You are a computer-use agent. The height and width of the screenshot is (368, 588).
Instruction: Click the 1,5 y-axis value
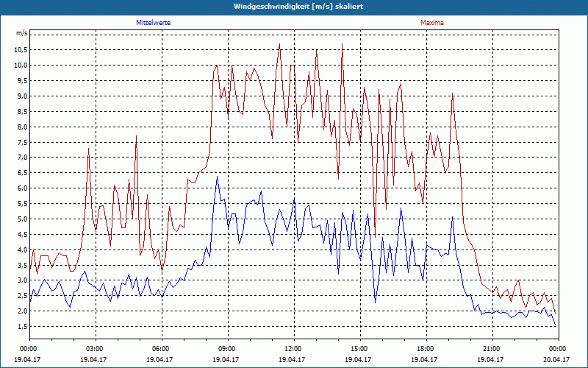[22, 326]
